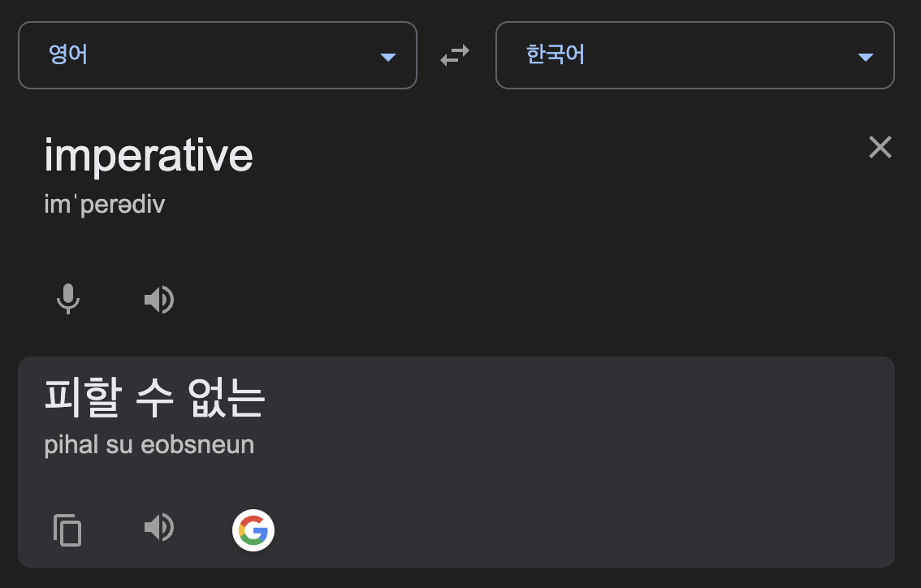
Task: Swap source and target languages
Action: [x=455, y=55]
